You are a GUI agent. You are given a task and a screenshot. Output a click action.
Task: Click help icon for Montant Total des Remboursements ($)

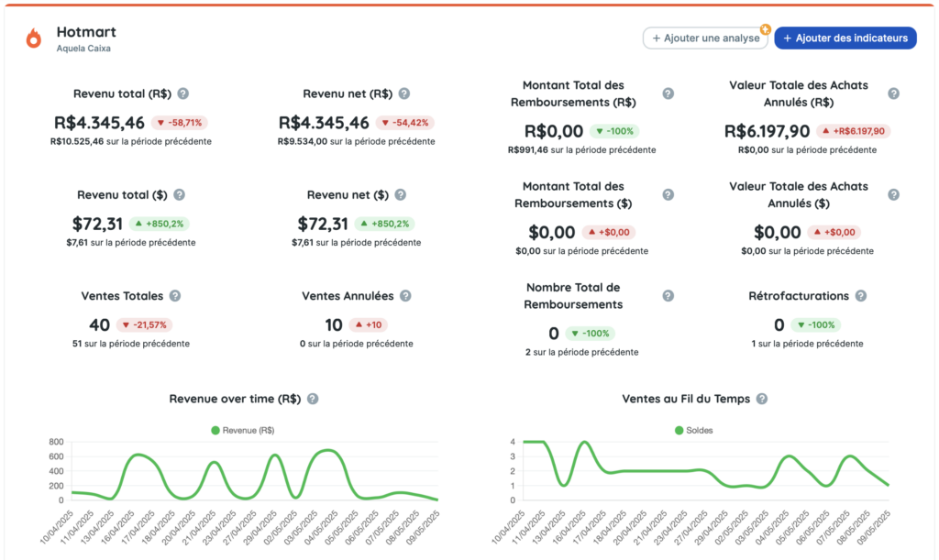coord(668,194)
